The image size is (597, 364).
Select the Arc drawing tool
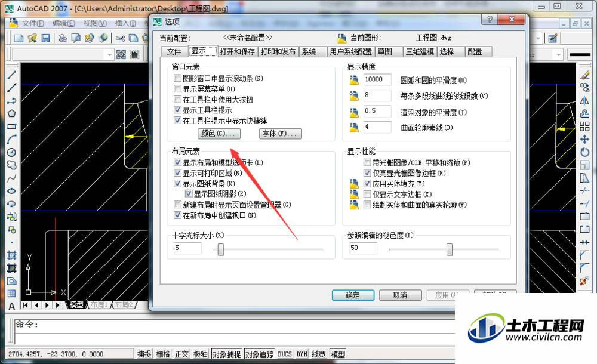click(11, 140)
